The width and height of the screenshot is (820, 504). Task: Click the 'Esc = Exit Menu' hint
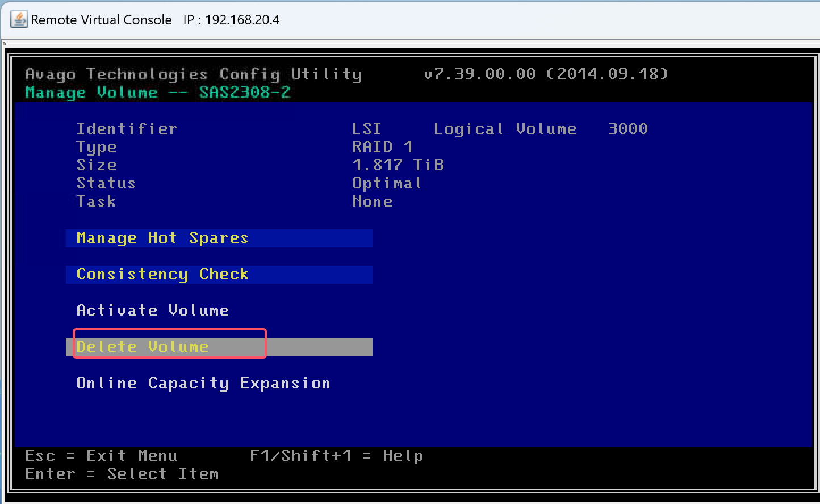(102, 456)
